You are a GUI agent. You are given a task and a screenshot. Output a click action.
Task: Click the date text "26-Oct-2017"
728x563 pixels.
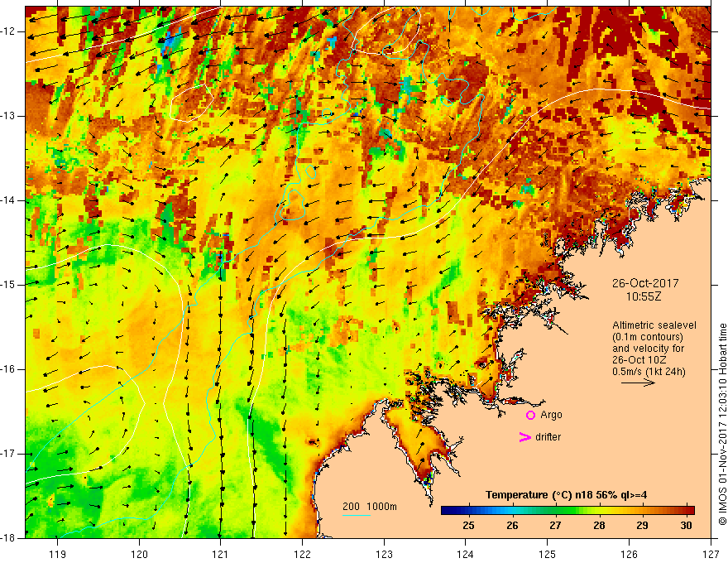tap(645, 283)
